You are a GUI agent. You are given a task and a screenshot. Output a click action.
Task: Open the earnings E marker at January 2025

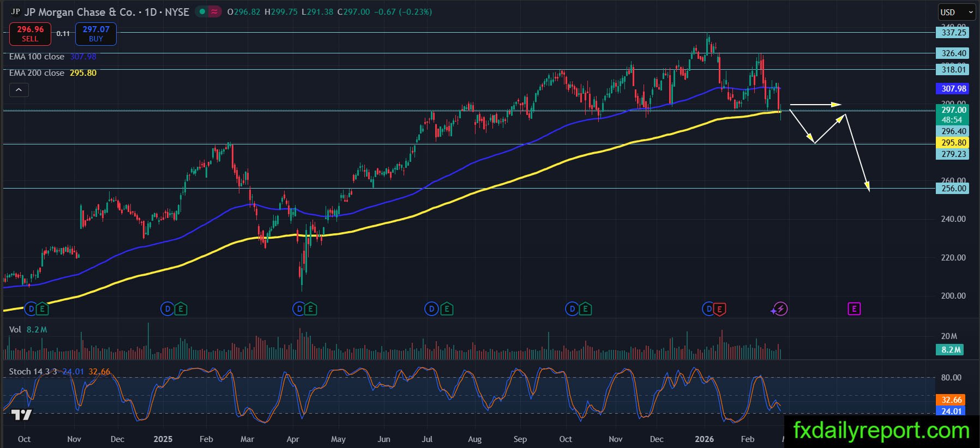click(181, 309)
